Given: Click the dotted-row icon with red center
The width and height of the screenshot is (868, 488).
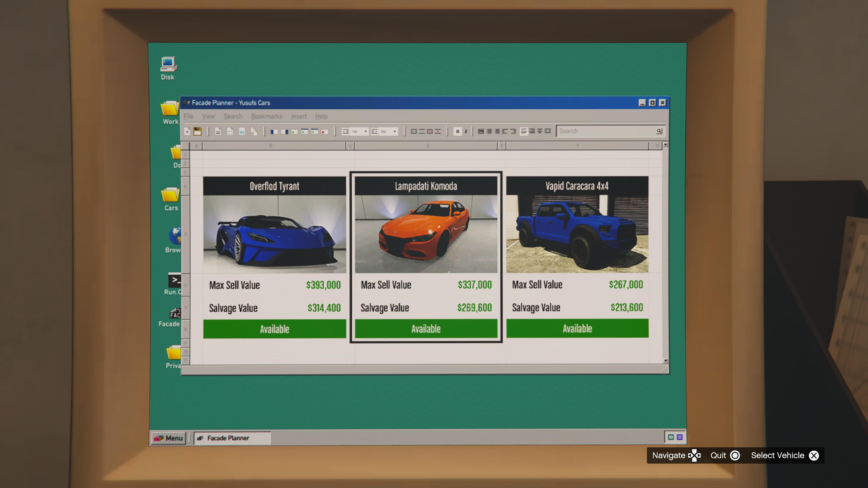Looking at the screenshot, I should pyautogui.click(x=430, y=131).
